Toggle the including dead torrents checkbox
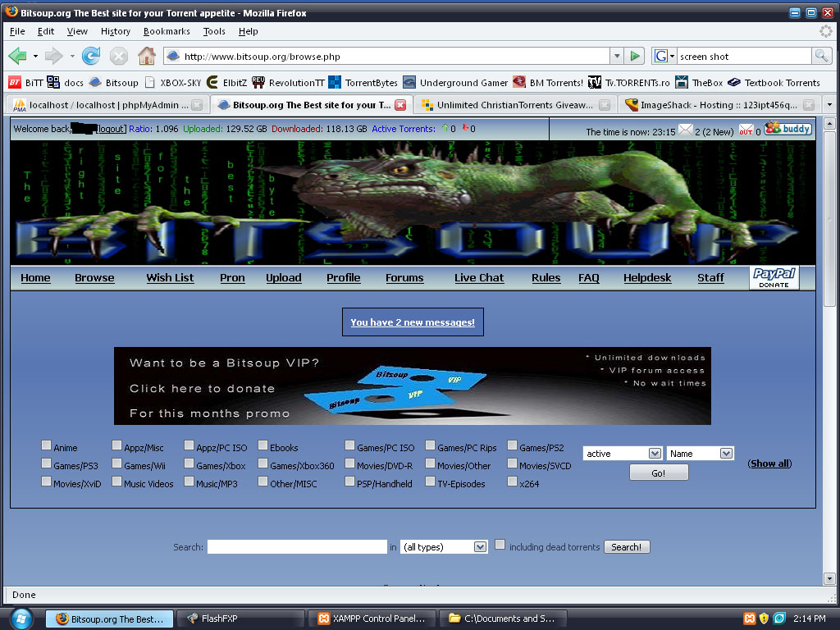The width and height of the screenshot is (840, 630). tap(500, 545)
